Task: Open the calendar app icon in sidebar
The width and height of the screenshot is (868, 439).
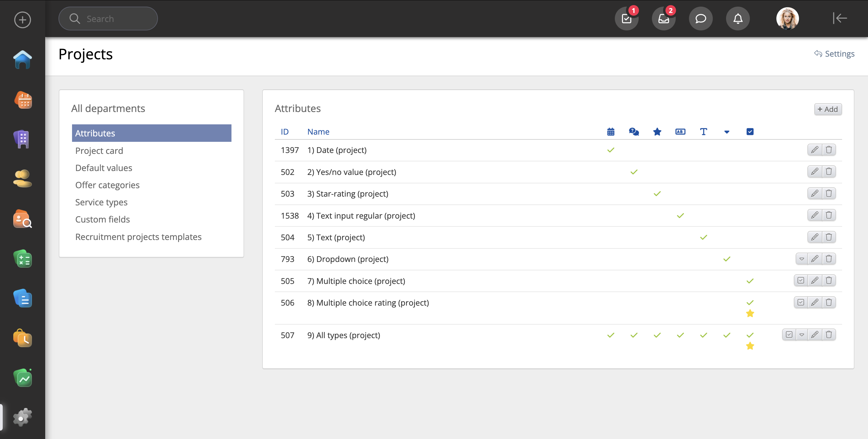Action: [x=23, y=100]
